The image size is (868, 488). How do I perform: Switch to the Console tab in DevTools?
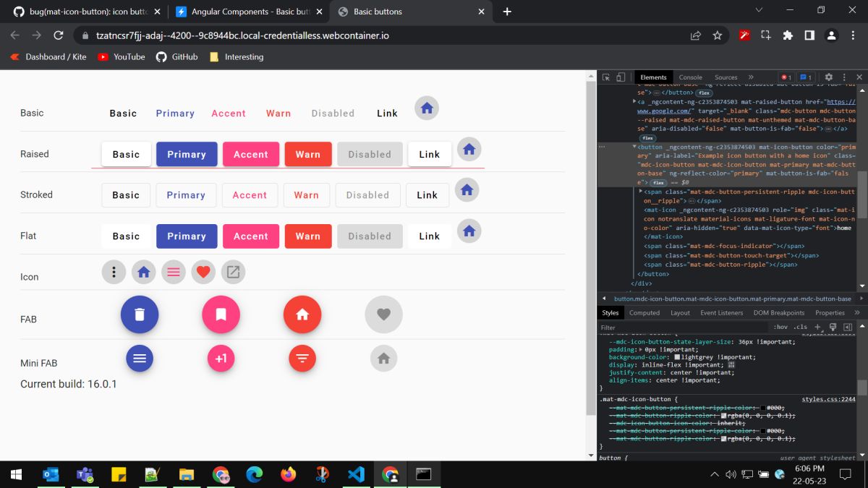pyautogui.click(x=690, y=77)
